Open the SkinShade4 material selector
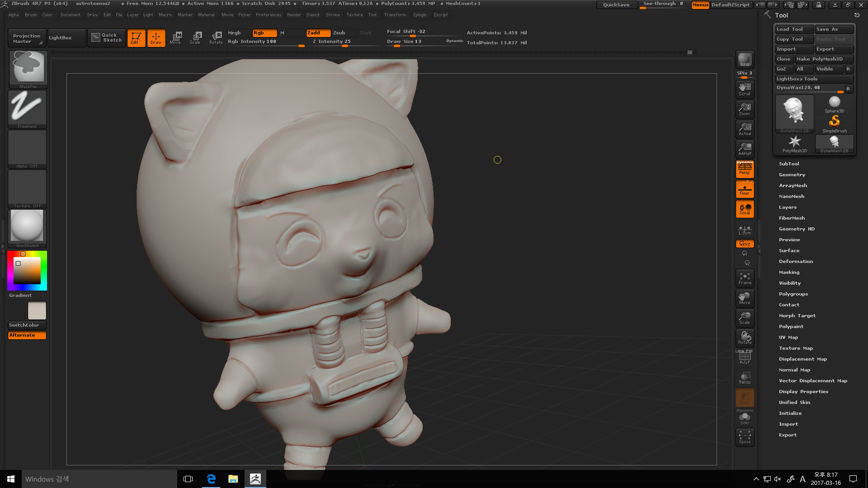 pyautogui.click(x=27, y=228)
